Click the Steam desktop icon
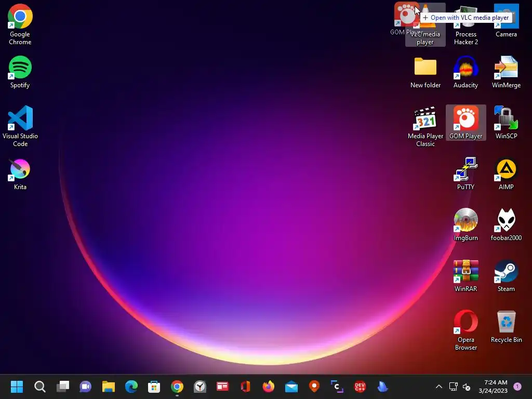 click(506, 275)
